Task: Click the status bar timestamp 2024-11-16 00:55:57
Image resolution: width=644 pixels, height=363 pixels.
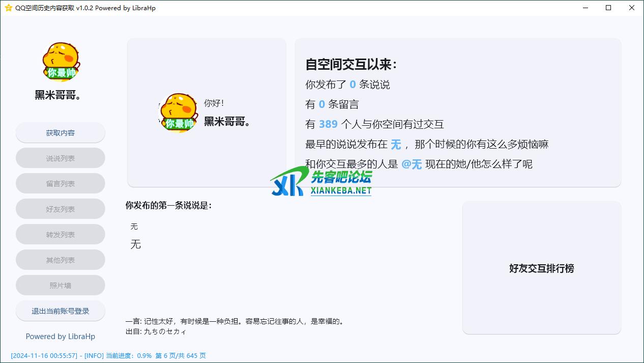Action: point(44,356)
